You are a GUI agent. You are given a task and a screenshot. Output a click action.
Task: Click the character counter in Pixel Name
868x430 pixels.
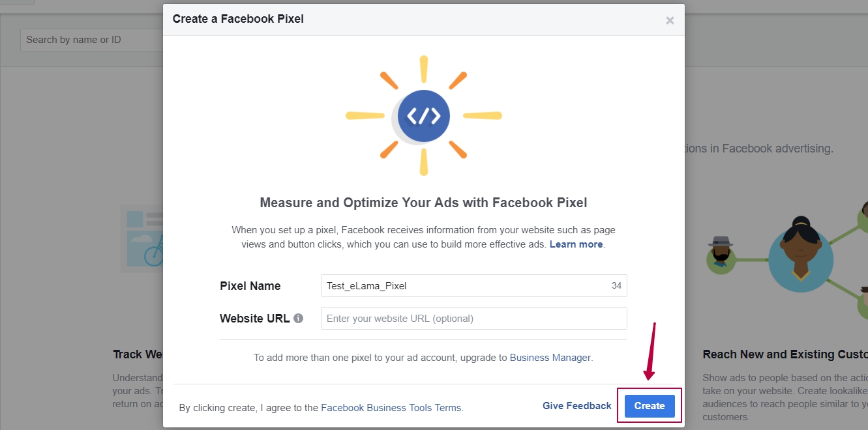coord(616,286)
